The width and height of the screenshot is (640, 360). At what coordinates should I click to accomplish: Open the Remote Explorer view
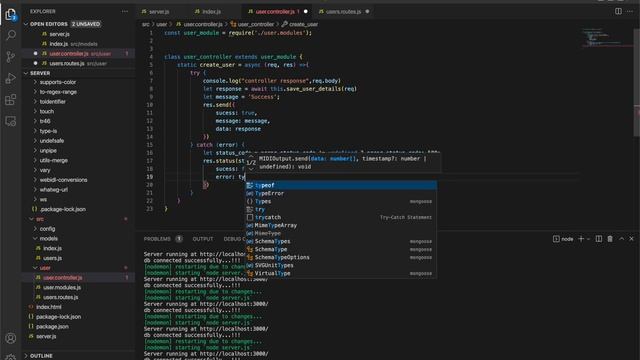coord(11,121)
